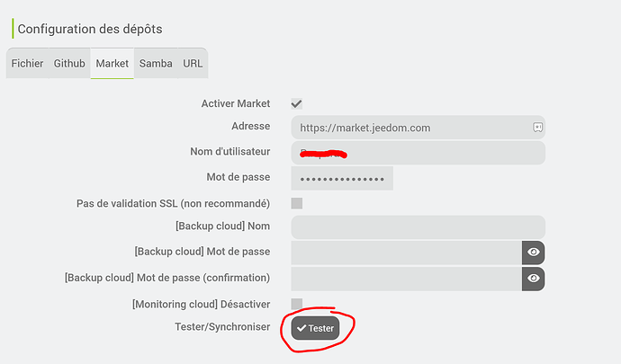Click the Configuration des dépôts heading

pyautogui.click(x=90, y=29)
